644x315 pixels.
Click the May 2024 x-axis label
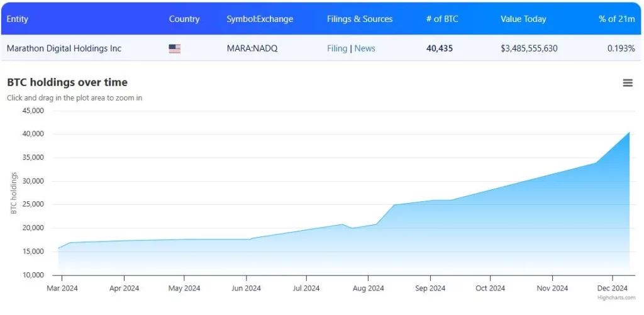184,289
